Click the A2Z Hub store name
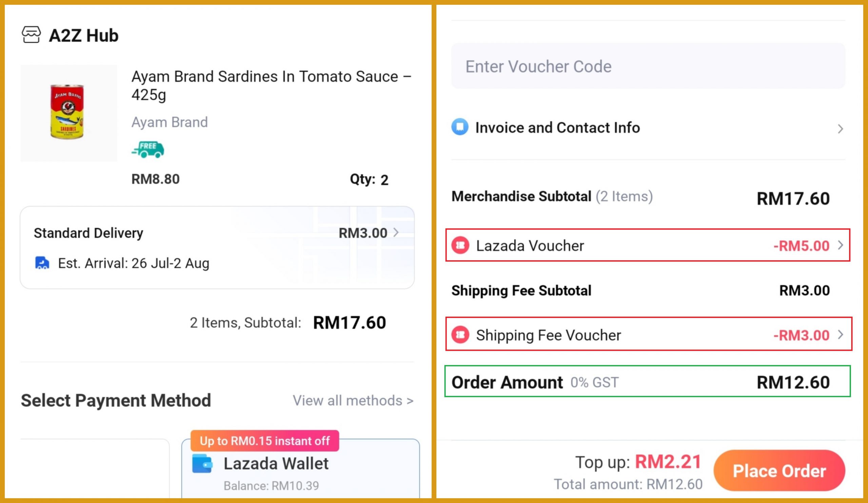This screenshot has height=503, width=868. (x=84, y=36)
